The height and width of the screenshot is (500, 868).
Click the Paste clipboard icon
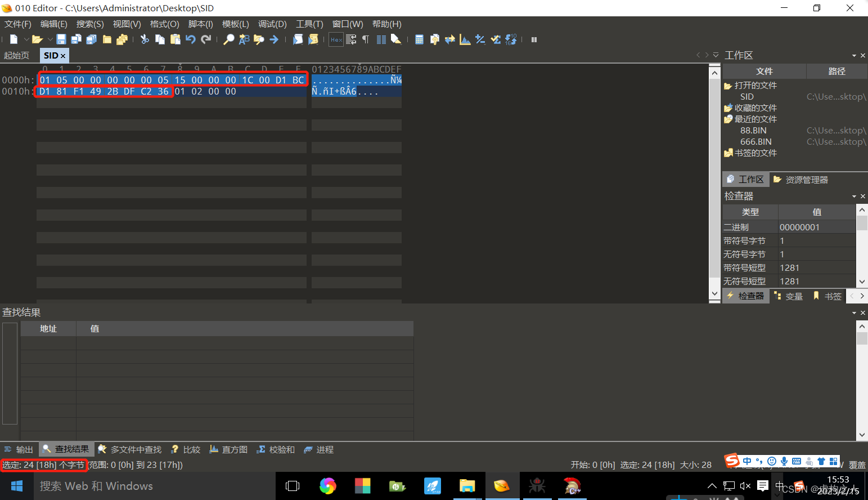pyautogui.click(x=176, y=39)
